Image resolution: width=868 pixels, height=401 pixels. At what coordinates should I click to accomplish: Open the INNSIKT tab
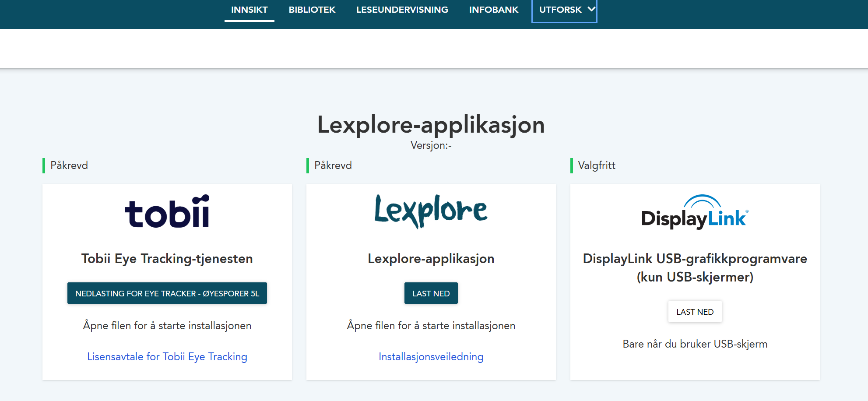coord(249,10)
